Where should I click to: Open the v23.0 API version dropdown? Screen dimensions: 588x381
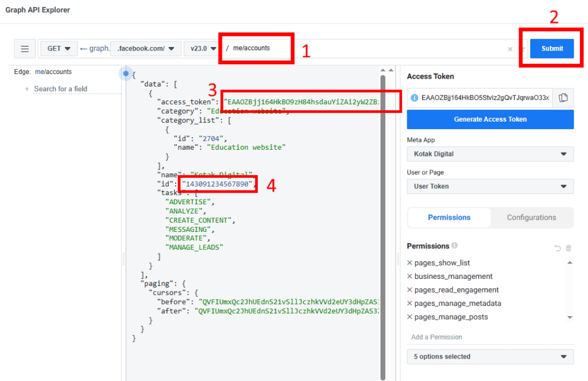(x=203, y=49)
